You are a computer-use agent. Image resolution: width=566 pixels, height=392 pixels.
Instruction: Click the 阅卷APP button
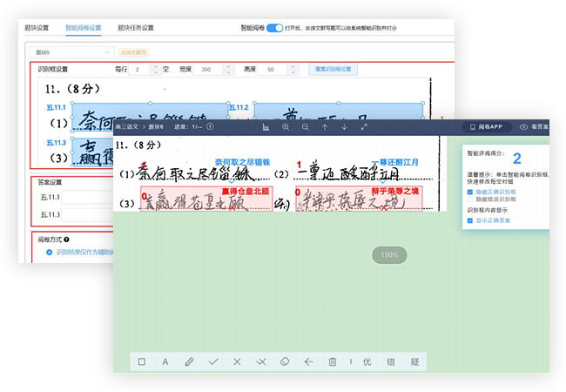(485, 127)
